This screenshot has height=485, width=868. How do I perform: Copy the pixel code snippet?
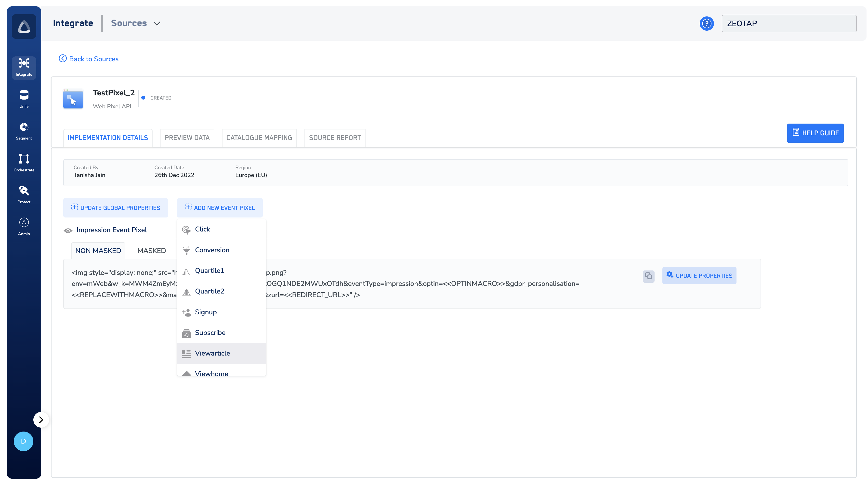tap(648, 276)
